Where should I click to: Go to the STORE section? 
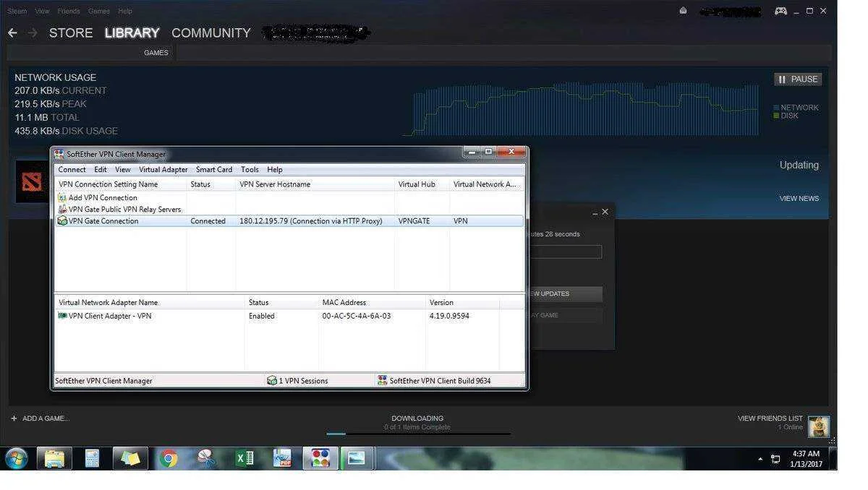(x=71, y=33)
